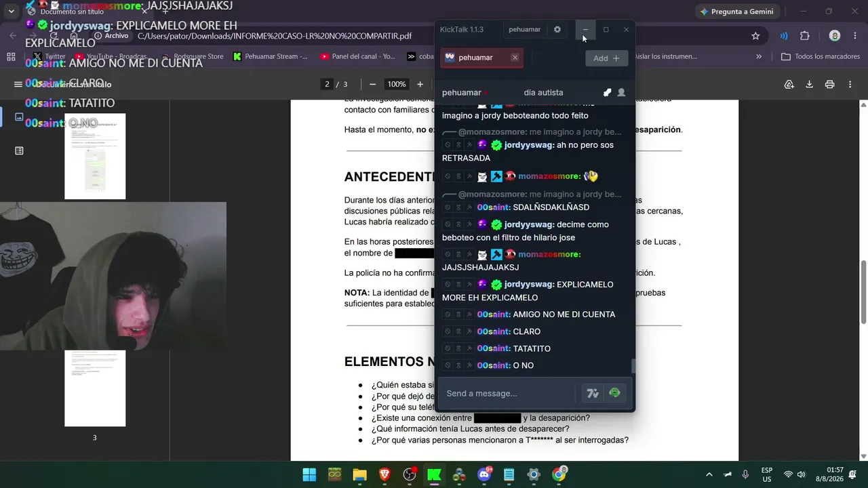Zoom out the PDF with minus button
This screenshot has width=868, height=488.
pyautogui.click(x=372, y=84)
